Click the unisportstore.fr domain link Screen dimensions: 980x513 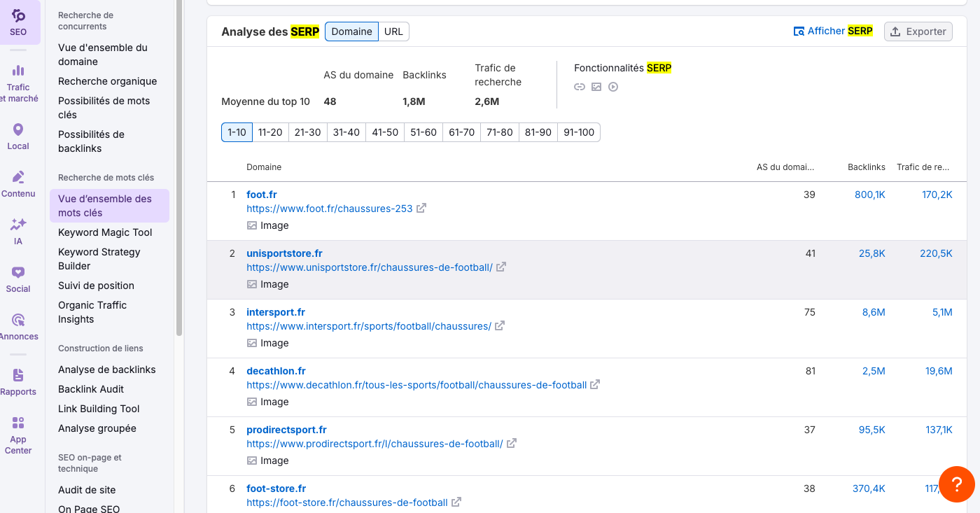pyautogui.click(x=284, y=253)
